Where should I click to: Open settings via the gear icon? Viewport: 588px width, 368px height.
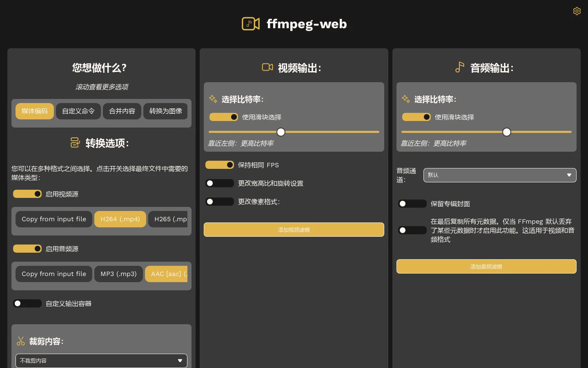(577, 11)
